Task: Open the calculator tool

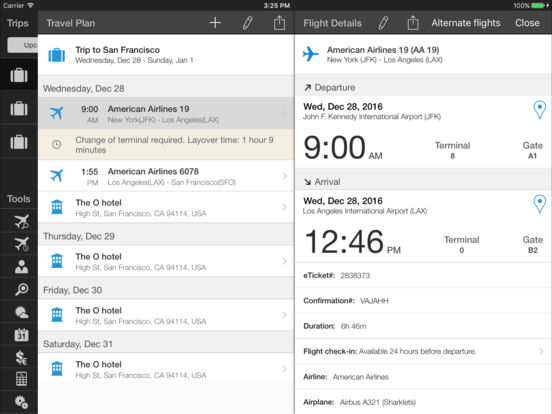Action: (21, 379)
